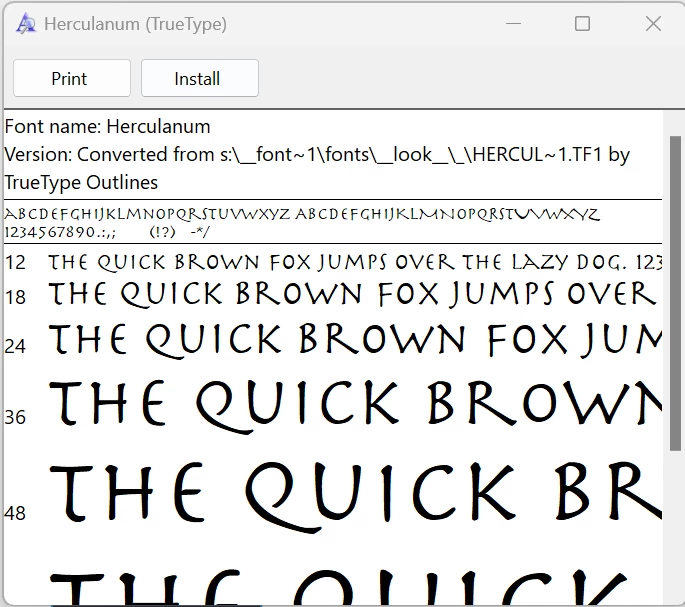
Task: Click the size label 12
Action: tap(15, 263)
